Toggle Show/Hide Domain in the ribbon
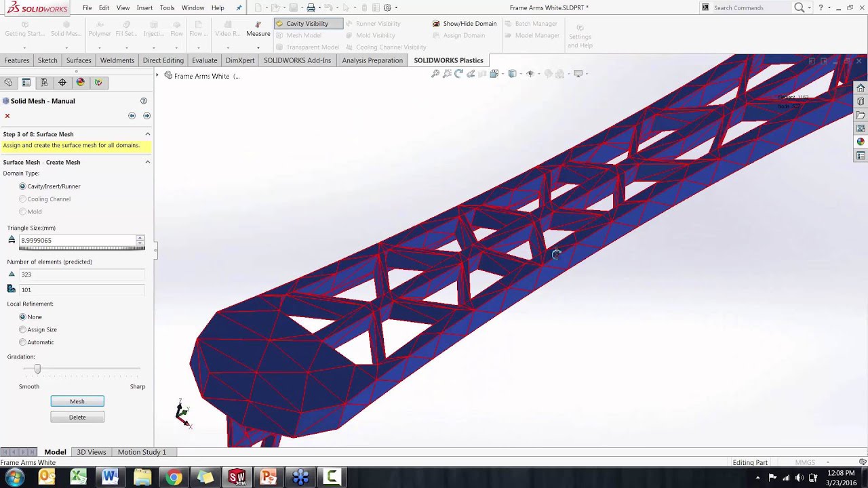Viewport: 868px width, 488px height. point(465,24)
